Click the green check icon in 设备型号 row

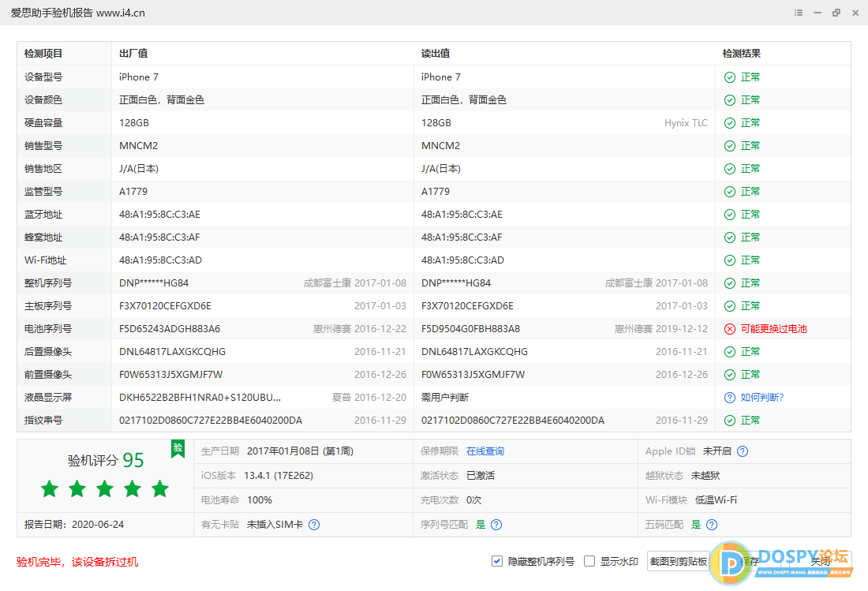click(730, 77)
